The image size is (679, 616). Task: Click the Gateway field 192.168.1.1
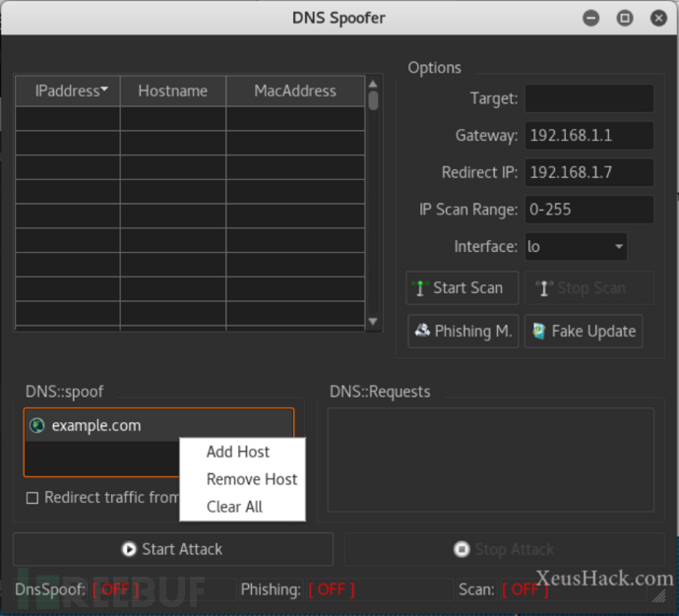(588, 136)
